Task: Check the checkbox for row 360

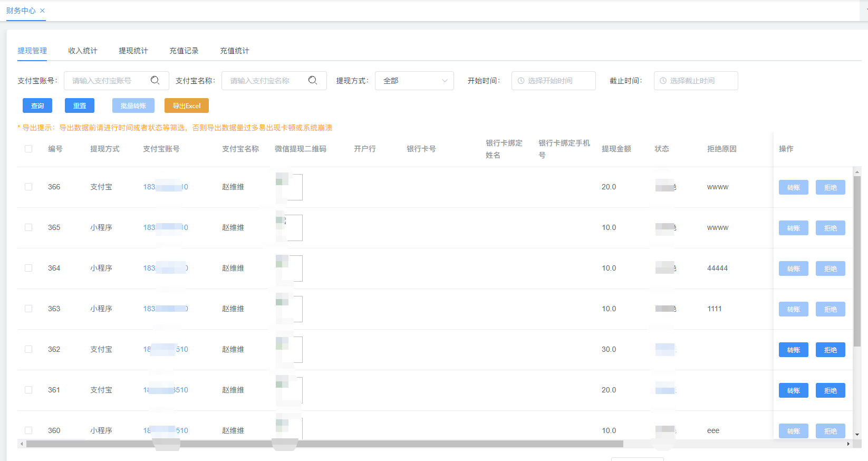Action: [x=28, y=430]
